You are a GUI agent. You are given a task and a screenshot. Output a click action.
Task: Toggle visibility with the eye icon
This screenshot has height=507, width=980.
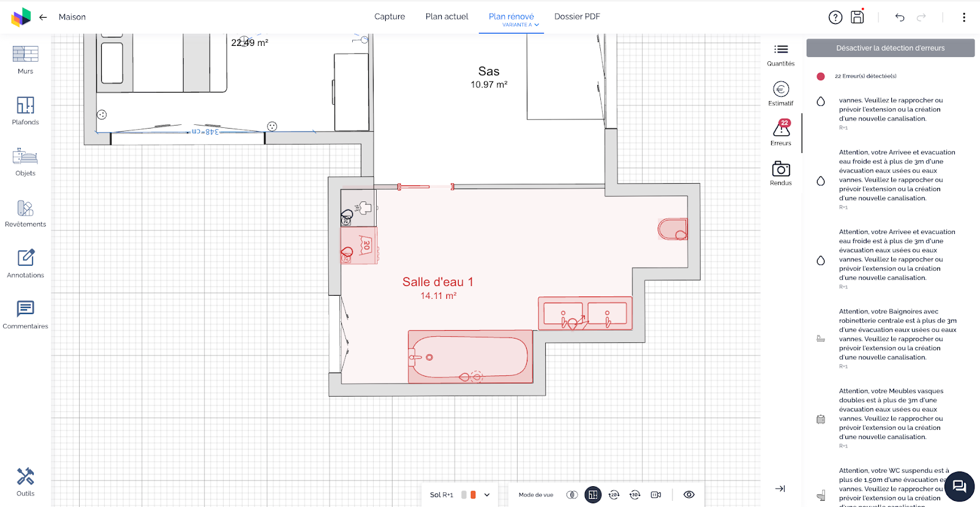pos(689,495)
